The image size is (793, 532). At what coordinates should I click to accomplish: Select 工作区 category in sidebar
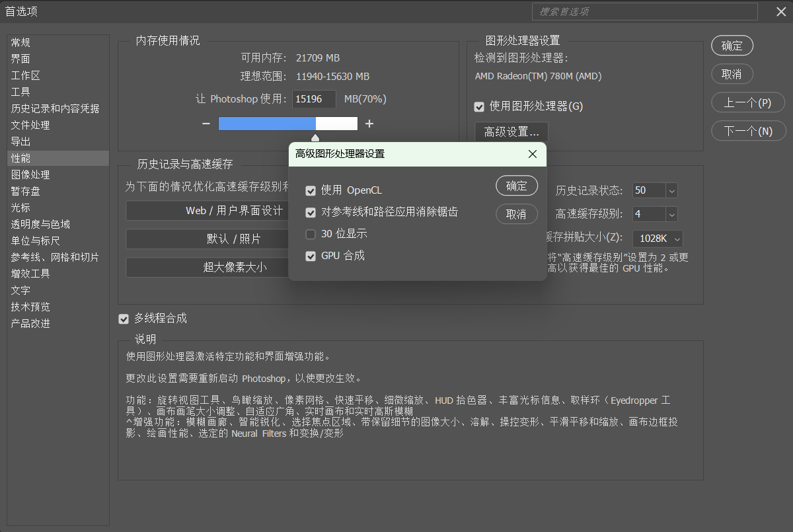58,75
